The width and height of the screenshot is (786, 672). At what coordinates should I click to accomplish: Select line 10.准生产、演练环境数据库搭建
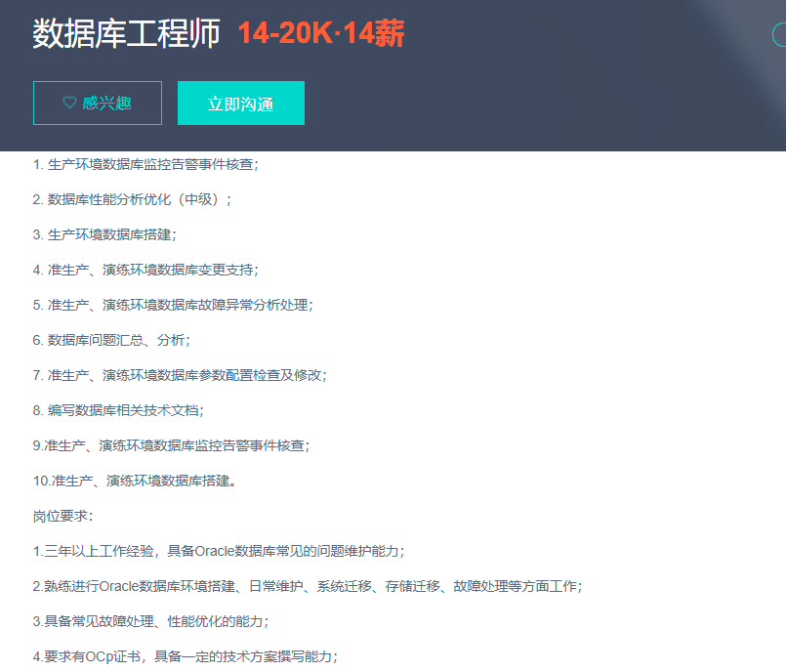135,481
